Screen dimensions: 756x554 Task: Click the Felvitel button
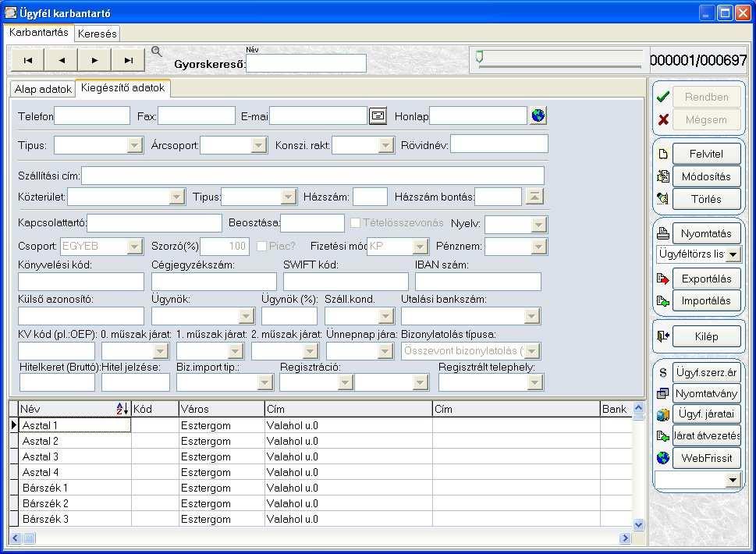[706, 154]
